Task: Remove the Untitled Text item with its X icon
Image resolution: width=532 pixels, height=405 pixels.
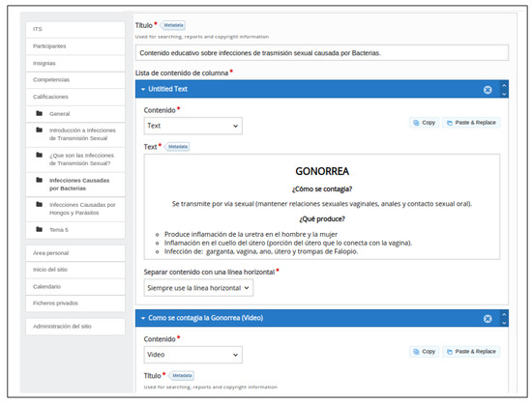Action: pos(488,90)
